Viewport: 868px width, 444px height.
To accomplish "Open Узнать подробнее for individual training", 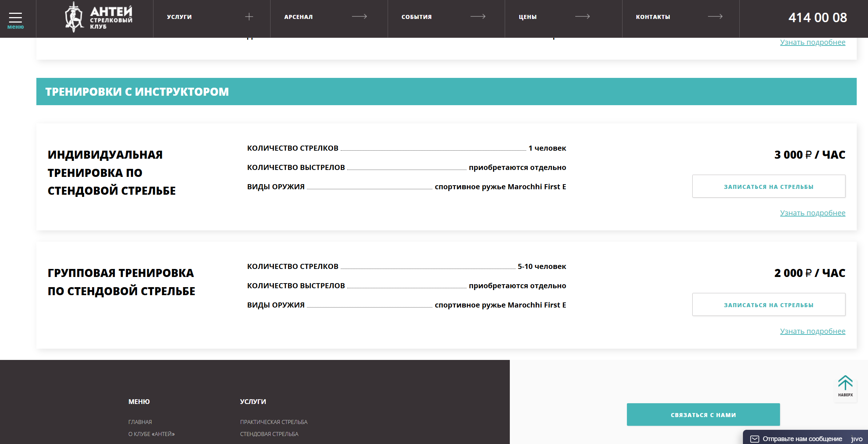I will pyautogui.click(x=812, y=213).
